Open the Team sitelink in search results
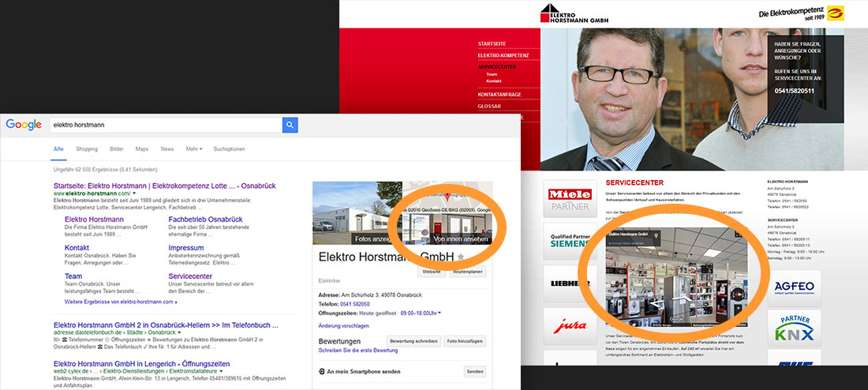 tap(73, 276)
